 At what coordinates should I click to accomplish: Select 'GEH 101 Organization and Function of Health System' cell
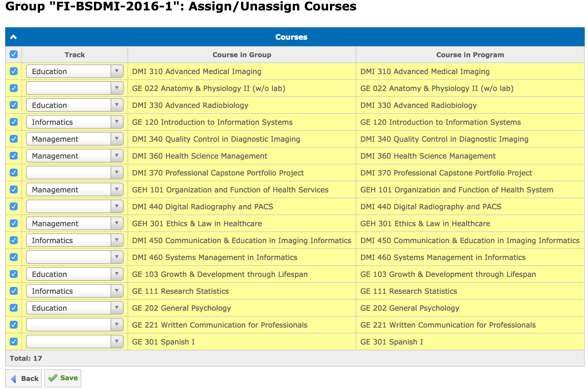(x=470, y=189)
